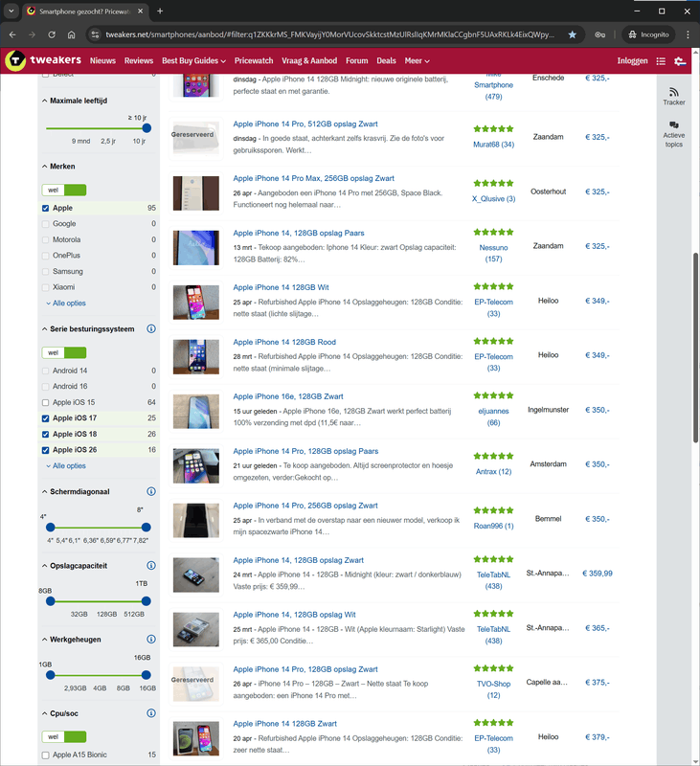This screenshot has height=766, width=700.
Task: Uncheck the Apple iOS 26 checkbox
Action: (x=45, y=450)
